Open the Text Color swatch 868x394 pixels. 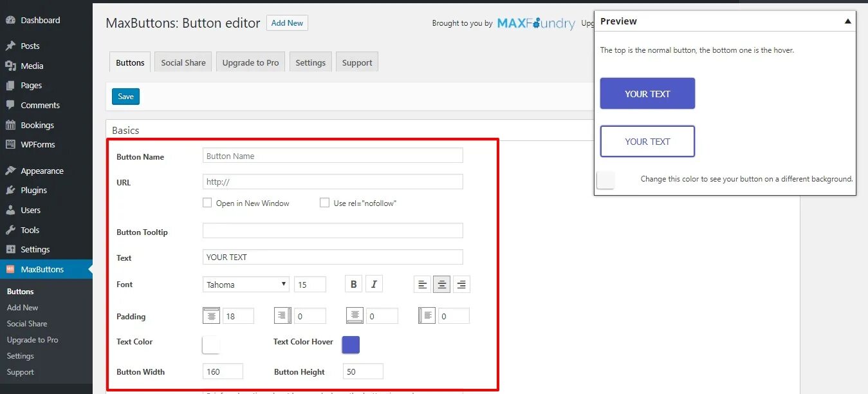[x=211, y=344]
